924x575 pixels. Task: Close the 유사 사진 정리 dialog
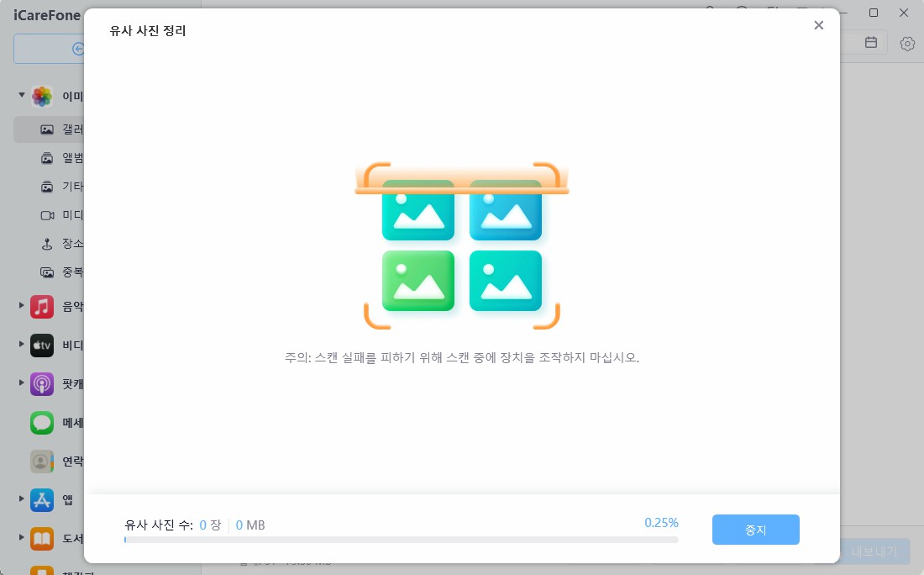pyautogui.click(x=819, y=25)
